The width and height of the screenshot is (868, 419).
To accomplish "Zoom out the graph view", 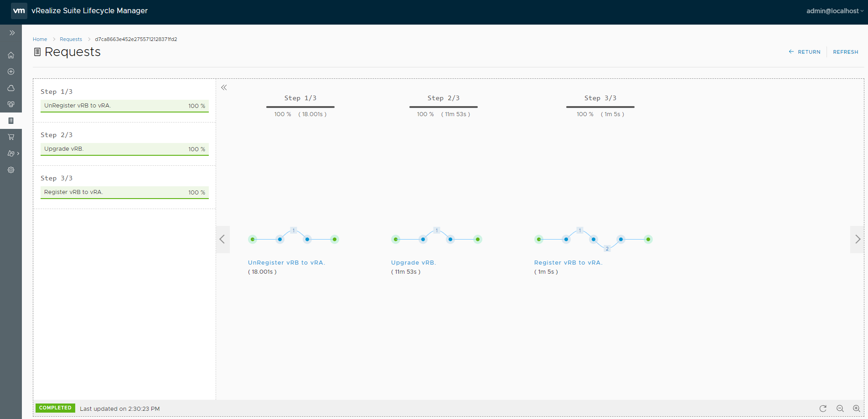I will (x=840, y=409).
